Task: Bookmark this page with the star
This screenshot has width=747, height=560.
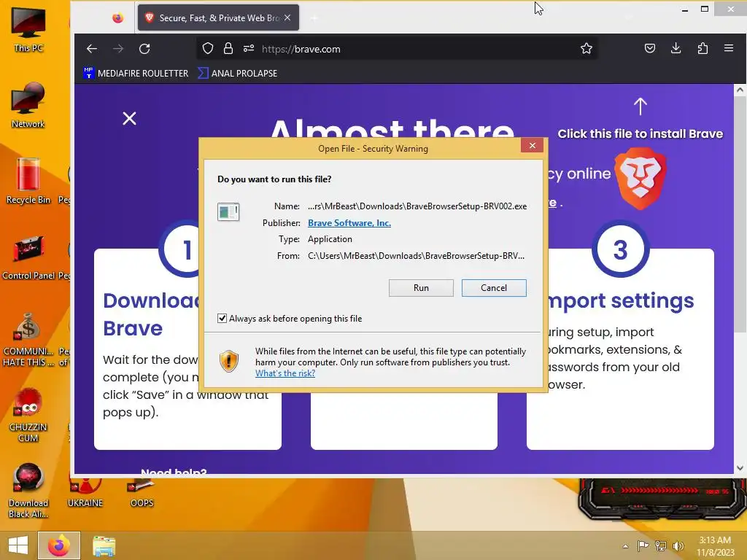Action: [587, 49]
